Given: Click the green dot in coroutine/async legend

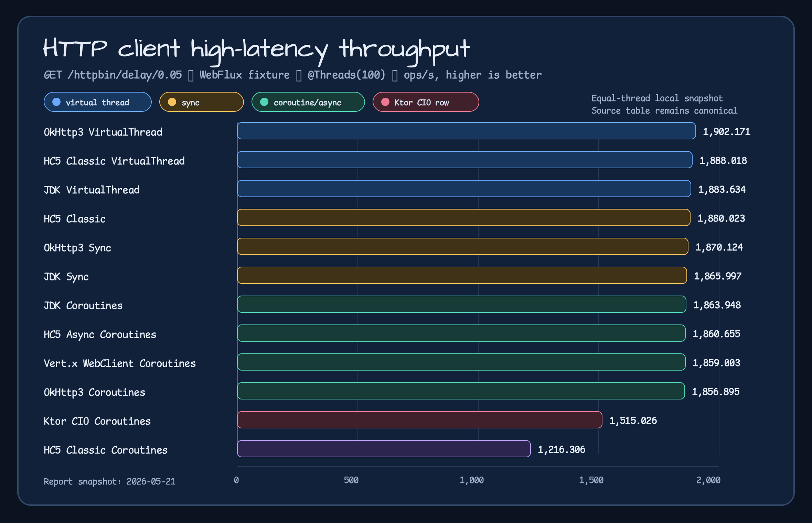Looking at the screenshot, I should click(264, 102).
